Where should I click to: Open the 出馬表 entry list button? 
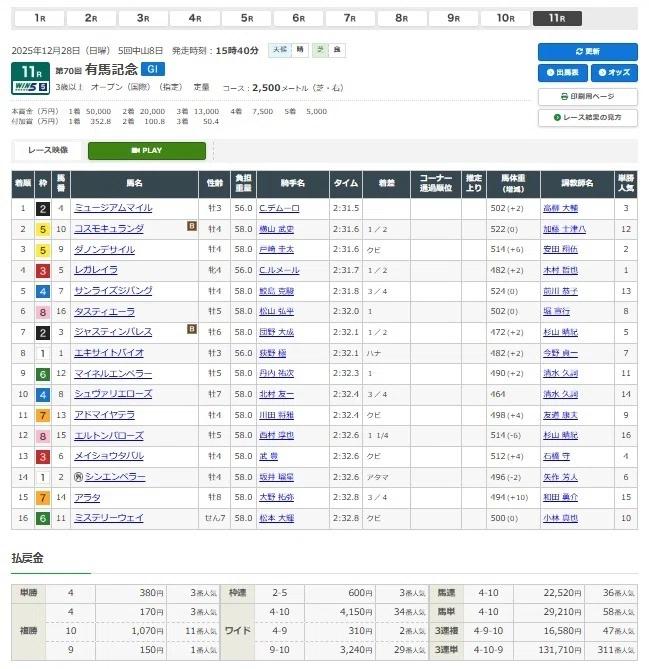pos(562,73)
